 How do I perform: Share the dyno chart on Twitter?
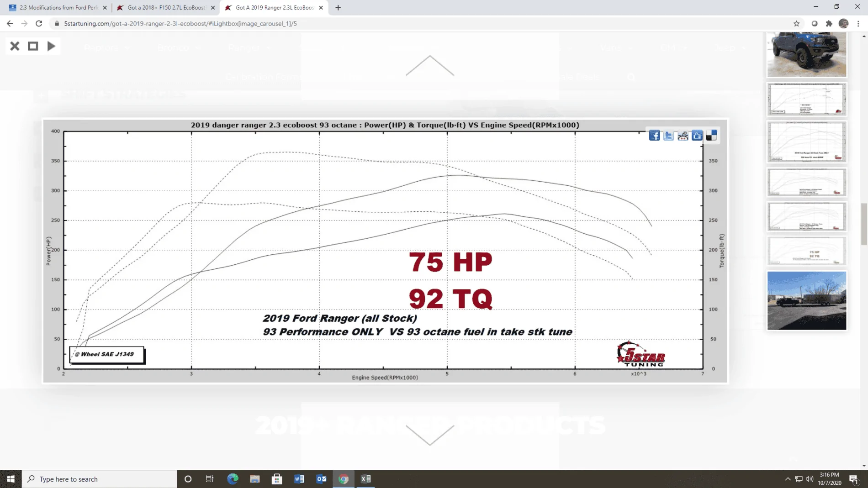pos(668,136)
